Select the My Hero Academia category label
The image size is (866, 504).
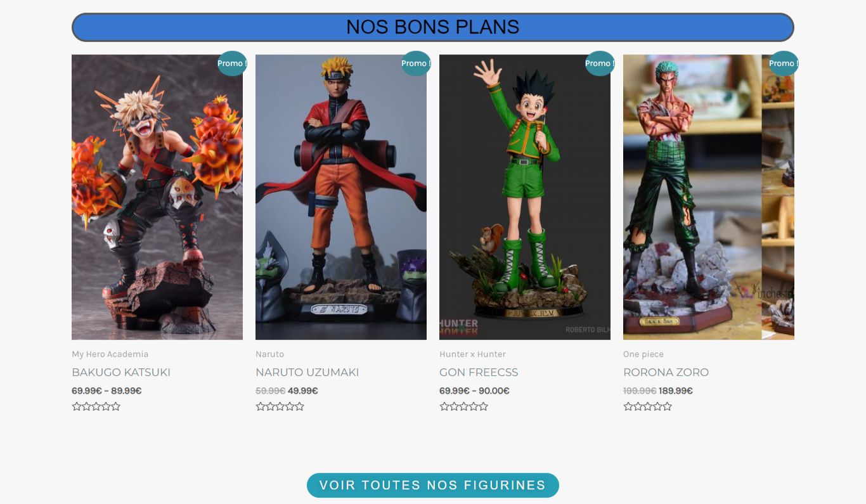[110, 354]
